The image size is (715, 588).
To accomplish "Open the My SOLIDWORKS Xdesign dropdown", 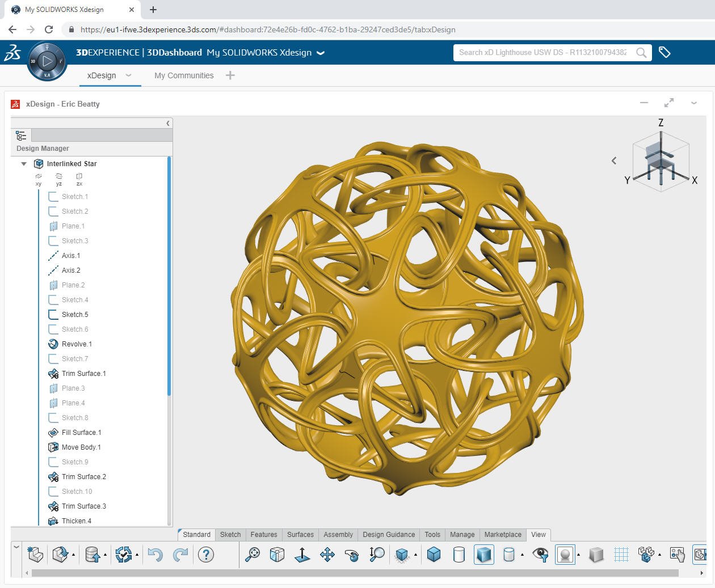I will tap(321, 53).
